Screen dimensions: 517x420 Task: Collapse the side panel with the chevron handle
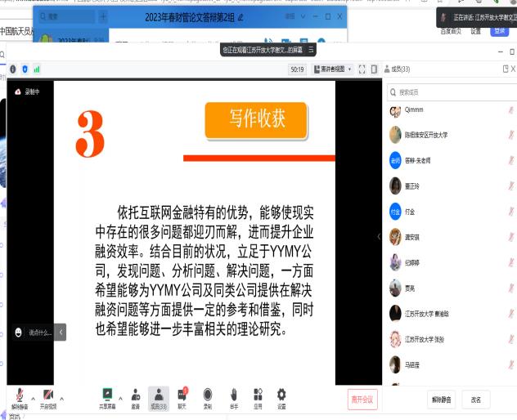pos(378,237)
